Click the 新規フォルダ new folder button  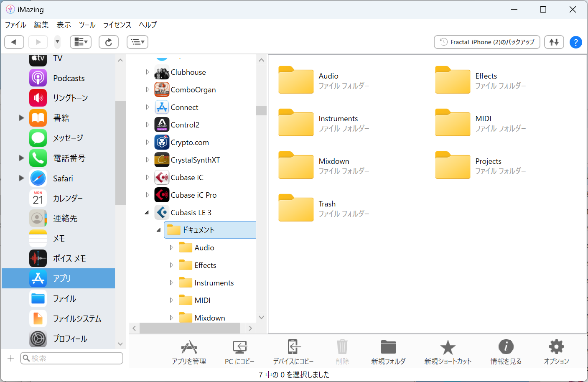click(388, 352)
